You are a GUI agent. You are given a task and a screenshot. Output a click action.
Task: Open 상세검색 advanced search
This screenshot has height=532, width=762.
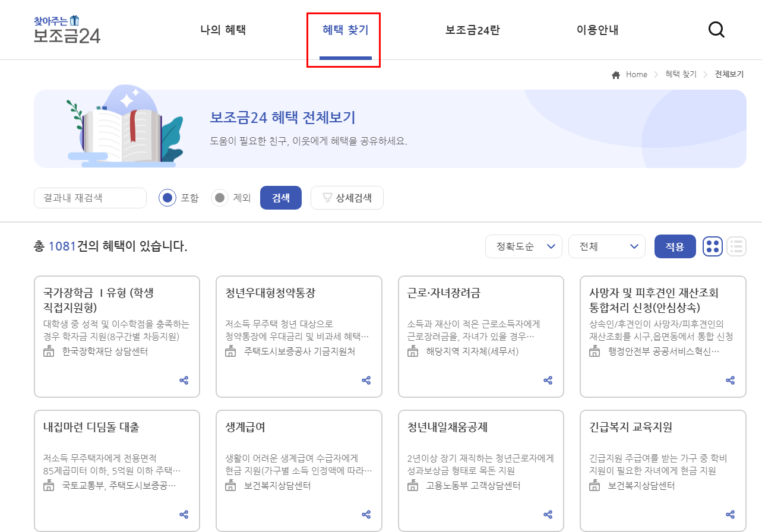click(x=347, y=198)
